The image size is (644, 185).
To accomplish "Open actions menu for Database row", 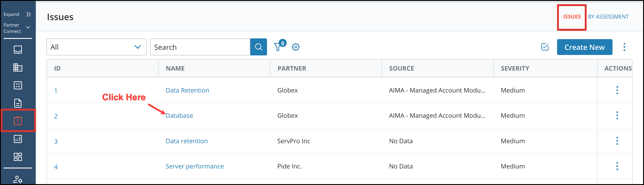I will point(617,115).
